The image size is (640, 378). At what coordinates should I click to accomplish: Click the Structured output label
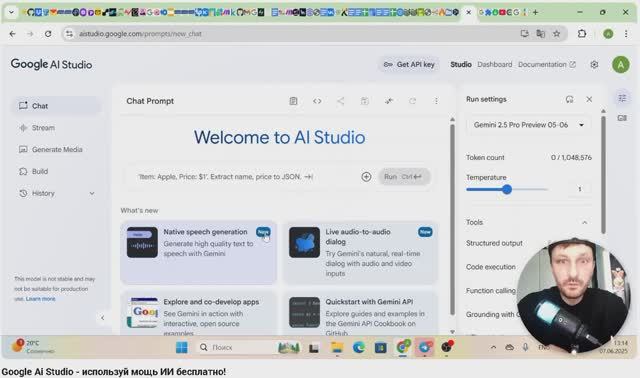click(494, 243)
